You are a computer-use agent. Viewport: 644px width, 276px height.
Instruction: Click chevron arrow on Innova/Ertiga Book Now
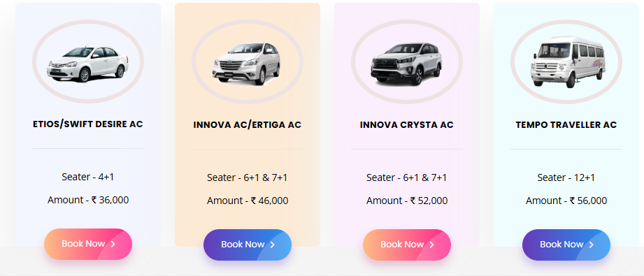coord(272,245)
